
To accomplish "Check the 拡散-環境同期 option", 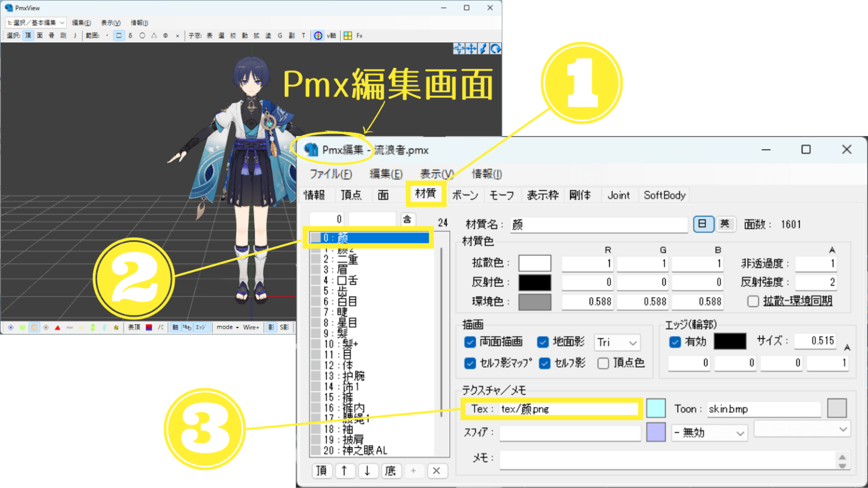I will (x=754, y=301).
